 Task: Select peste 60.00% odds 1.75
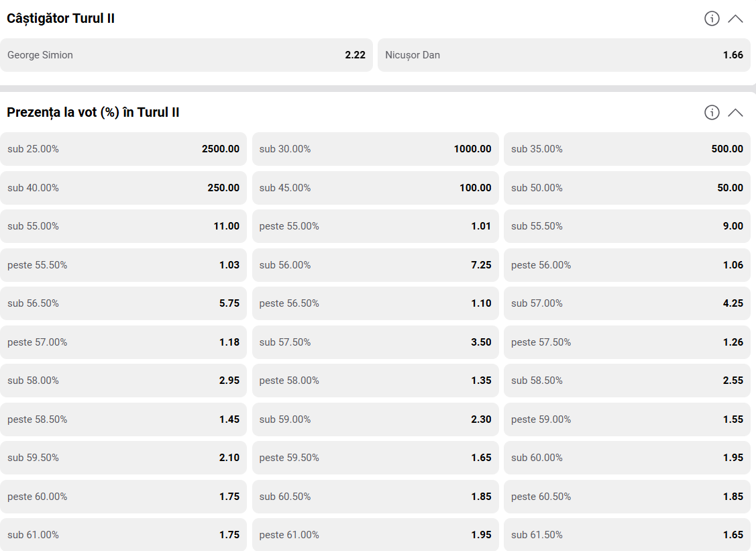tap(123, 497)
